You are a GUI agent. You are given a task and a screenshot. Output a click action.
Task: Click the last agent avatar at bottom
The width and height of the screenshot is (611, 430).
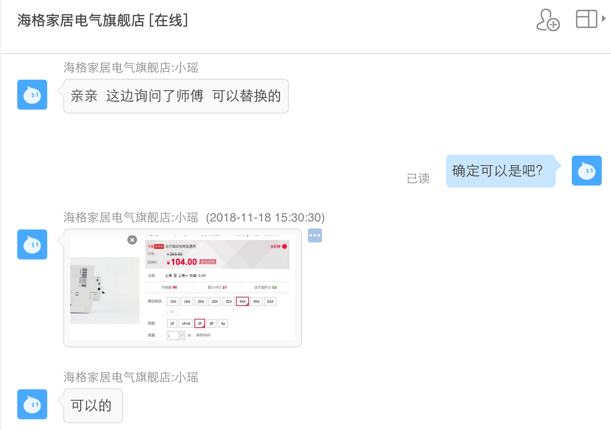tap(32, 404)
